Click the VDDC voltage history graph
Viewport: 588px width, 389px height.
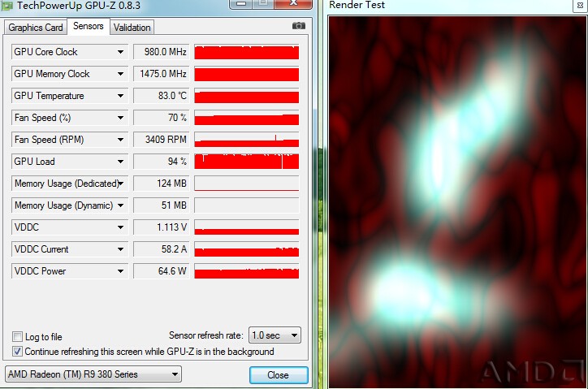coord(247,227)
